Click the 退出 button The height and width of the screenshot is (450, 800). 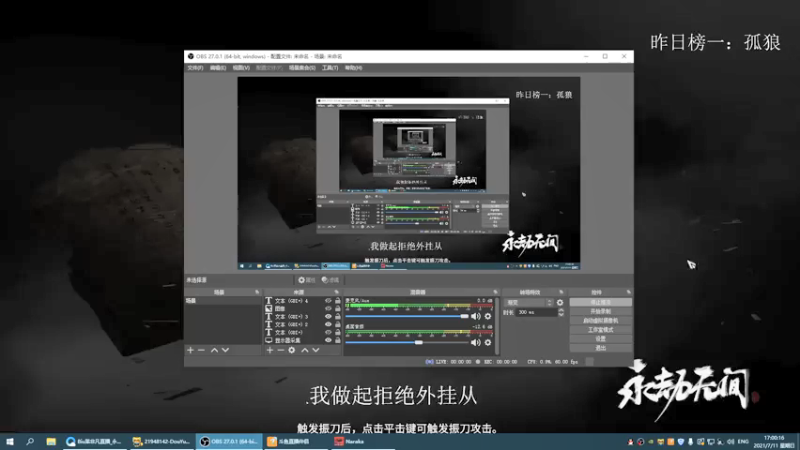[601, 348]
